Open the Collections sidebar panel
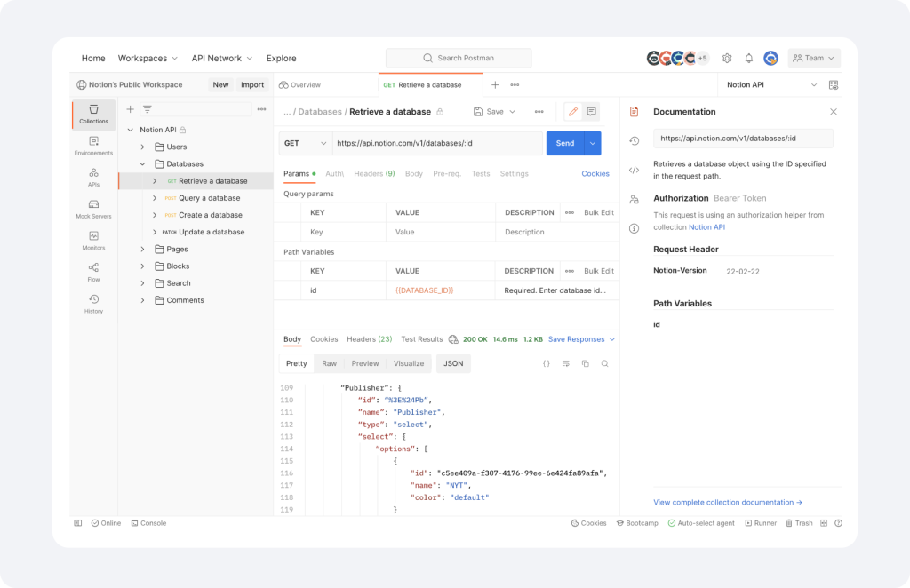Image resolution: width=910 pixels, height=588 pixels. 93,115
